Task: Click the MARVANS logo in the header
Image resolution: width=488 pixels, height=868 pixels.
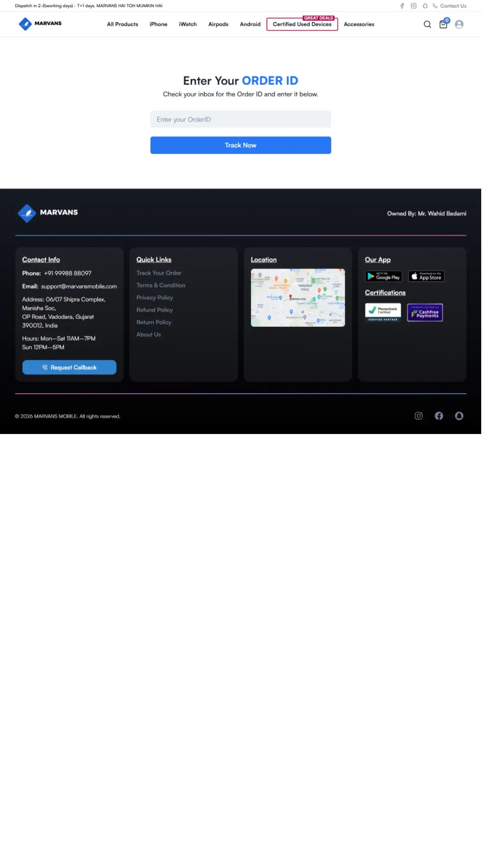Action: tap(41, 24)
